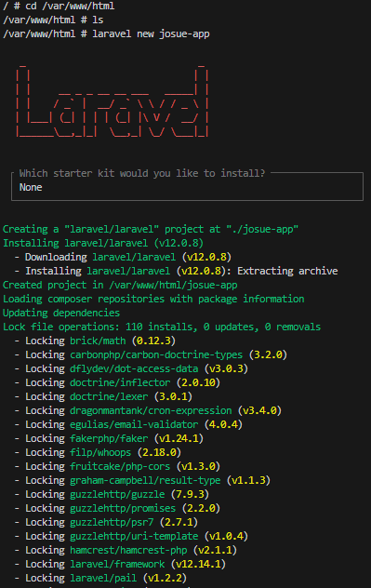Click the version '(v2.1.1)' for hamcrest-php

(x=215, y=550)
